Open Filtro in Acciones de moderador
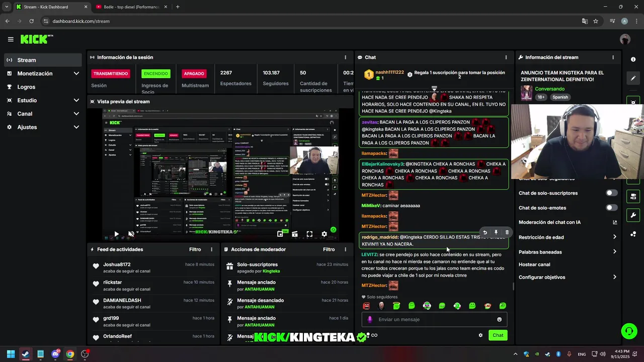 click(329, 249)
